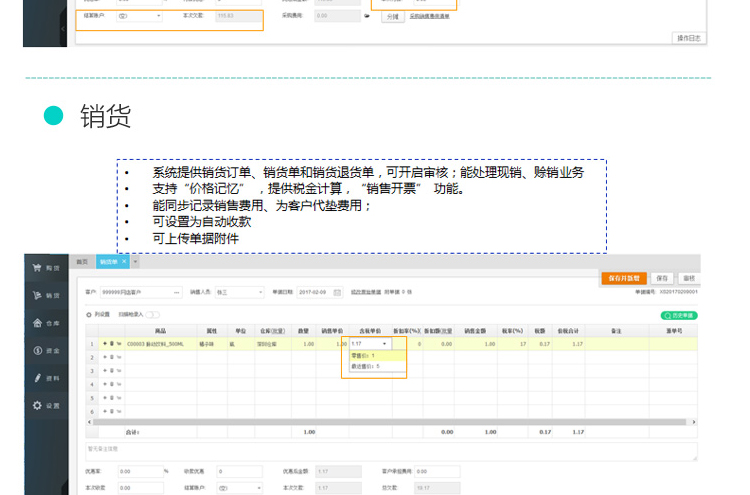Expand the tab list dropdown arrow
This screenshot has width=750, height=495.
point(135,262)
